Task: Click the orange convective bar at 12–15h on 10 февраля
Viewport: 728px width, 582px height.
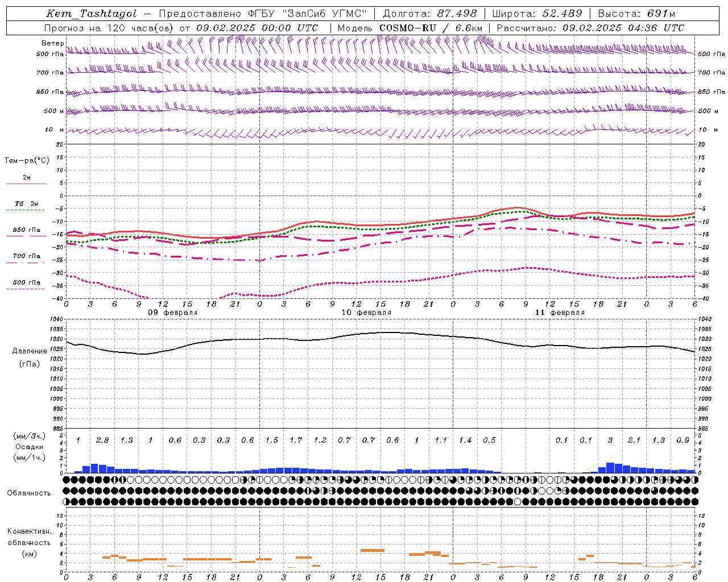Action: click(373, 550)
